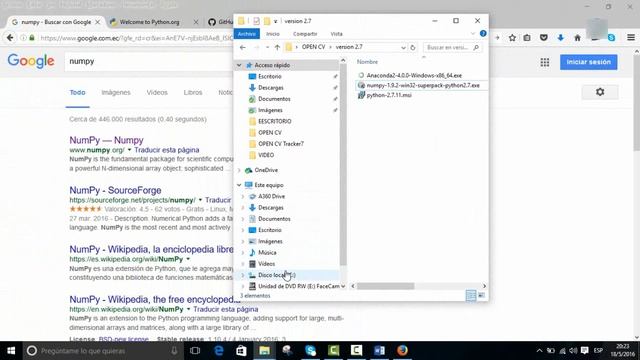Click the Iniciar sesión button
The width and height of the screenshot is (640, 360).
589,62
